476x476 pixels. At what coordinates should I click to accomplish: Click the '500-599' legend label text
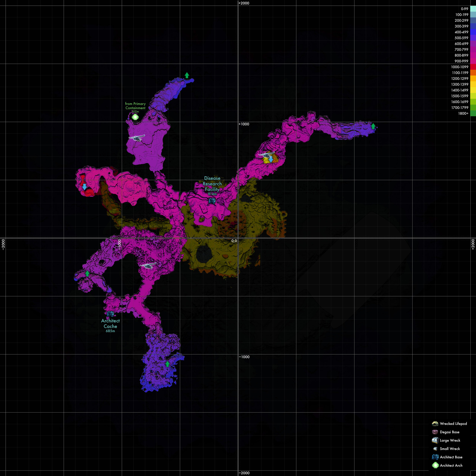(x=461, y=38)
